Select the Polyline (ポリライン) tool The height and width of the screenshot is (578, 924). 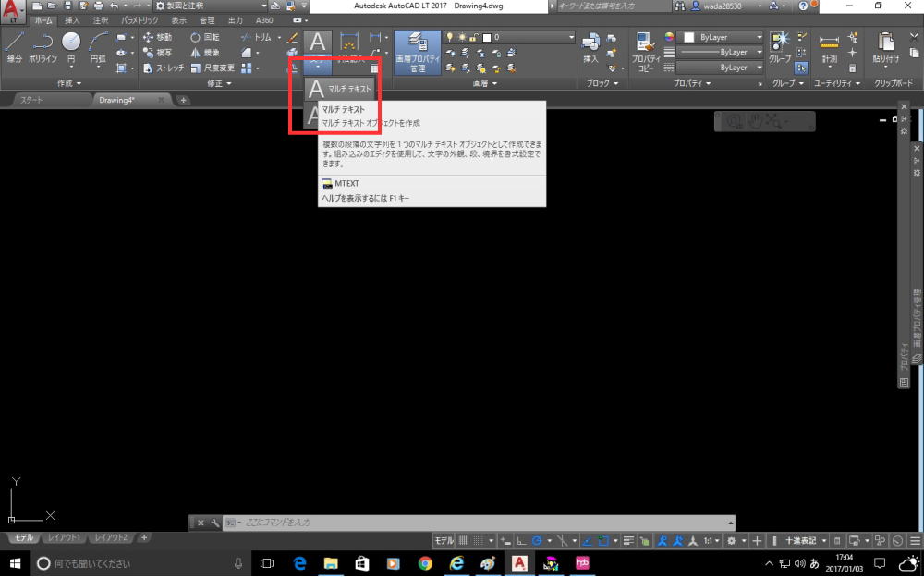tap(43, 48)
